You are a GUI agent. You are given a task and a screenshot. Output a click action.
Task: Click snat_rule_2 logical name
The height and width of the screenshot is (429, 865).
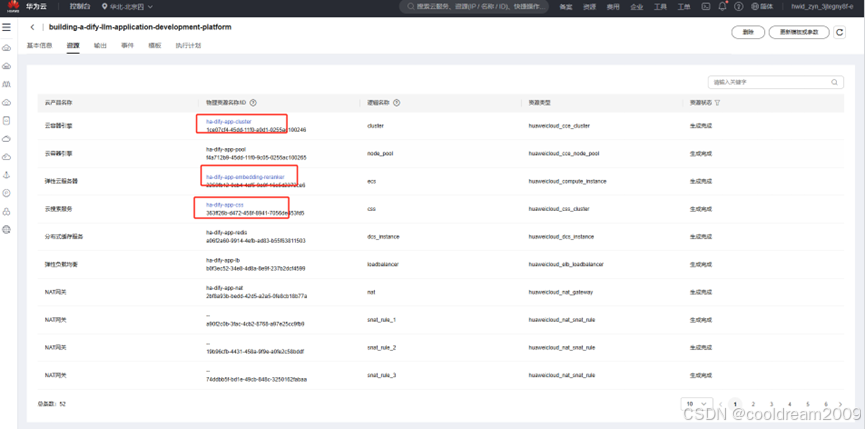pyautogui.click(x=381, y=347)
